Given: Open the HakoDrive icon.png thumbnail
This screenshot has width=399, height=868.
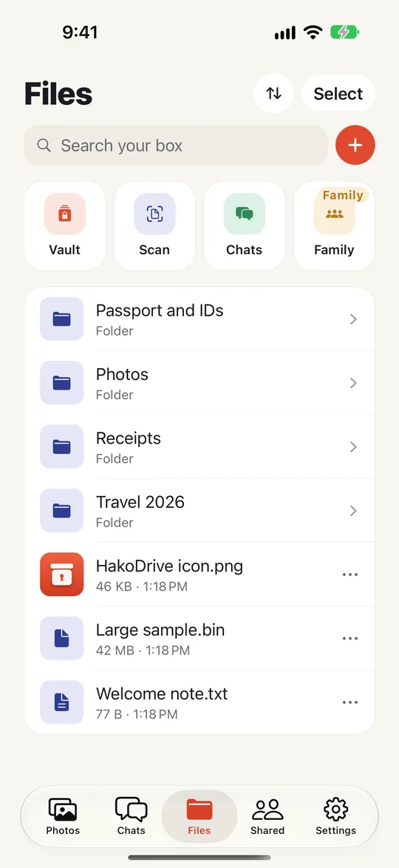Looking at the screenshot, I should tap(62, 574).
